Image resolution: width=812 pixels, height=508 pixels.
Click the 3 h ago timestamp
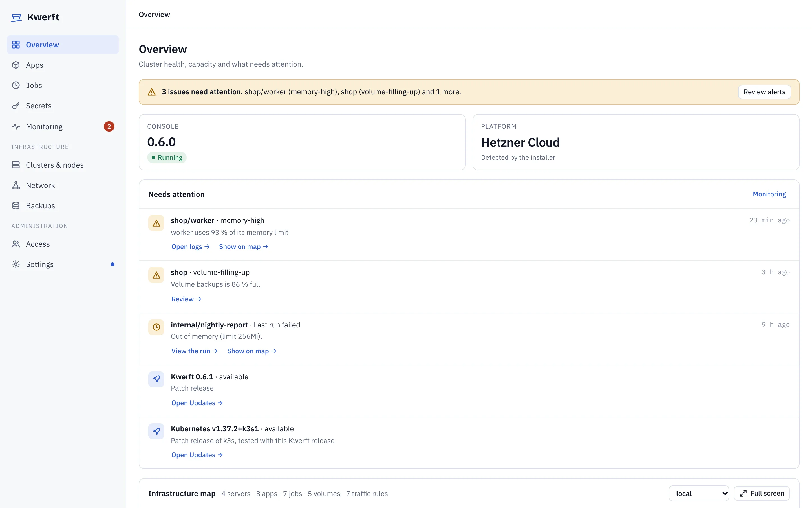click(x=775, y=272)
